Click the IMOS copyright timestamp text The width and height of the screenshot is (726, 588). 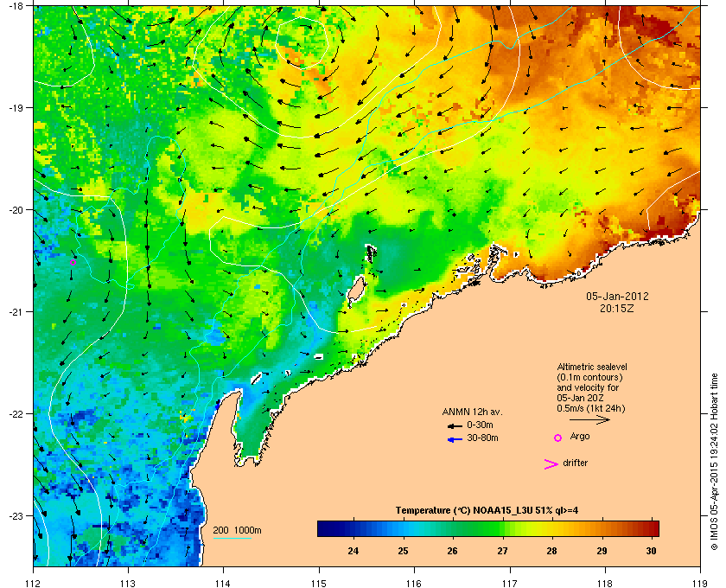714,463
